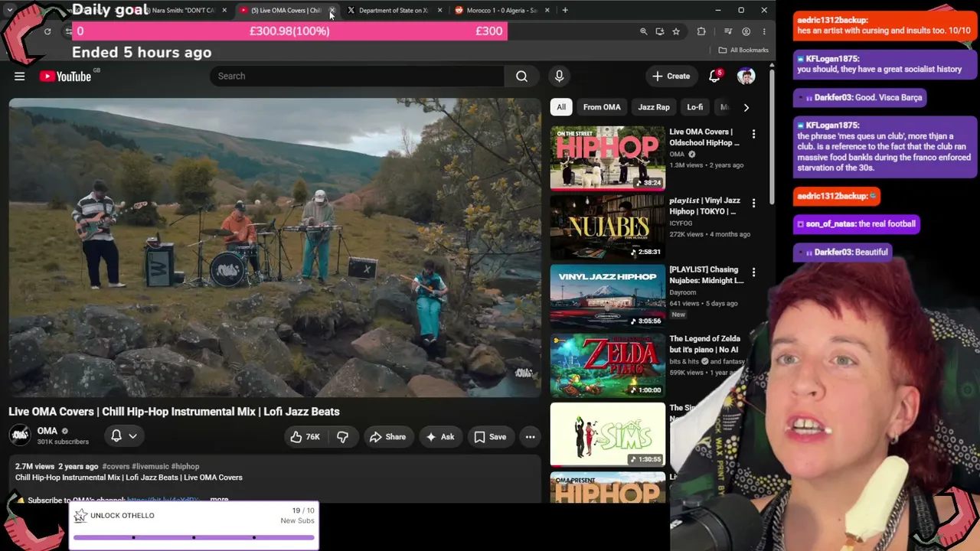Close the Morocco 1 - 0 Algeria tab
980x551 pixels.
point(547,10)
